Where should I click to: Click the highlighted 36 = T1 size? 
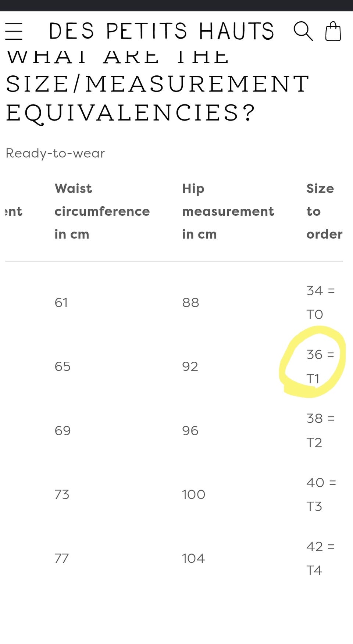[x=320, y=366]
